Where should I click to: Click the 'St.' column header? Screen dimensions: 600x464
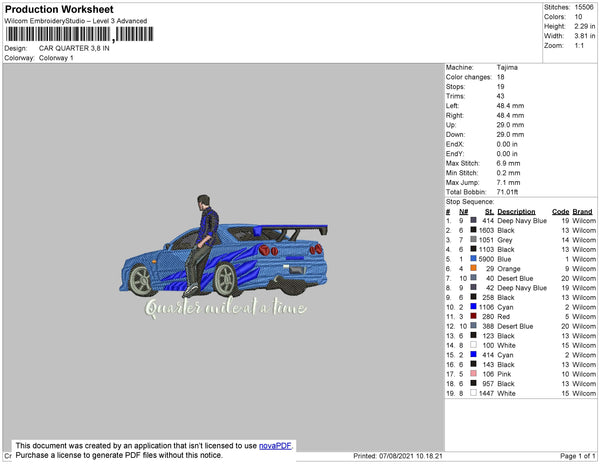489,212
